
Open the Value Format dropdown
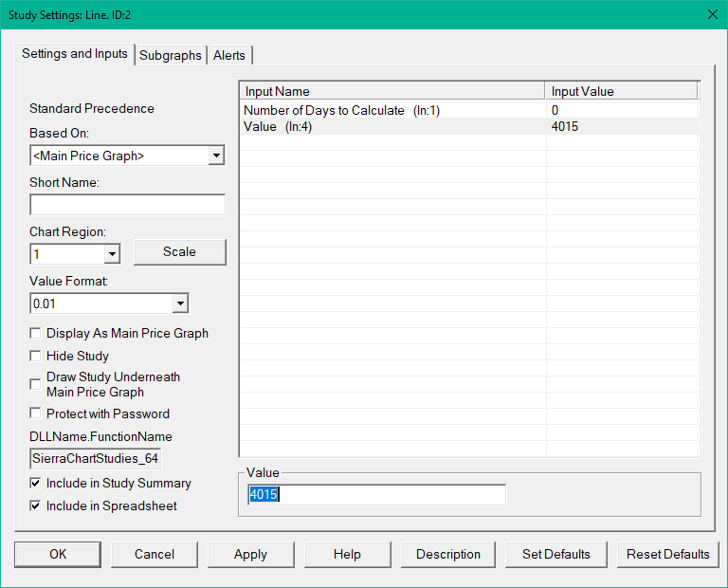point(180,303)
